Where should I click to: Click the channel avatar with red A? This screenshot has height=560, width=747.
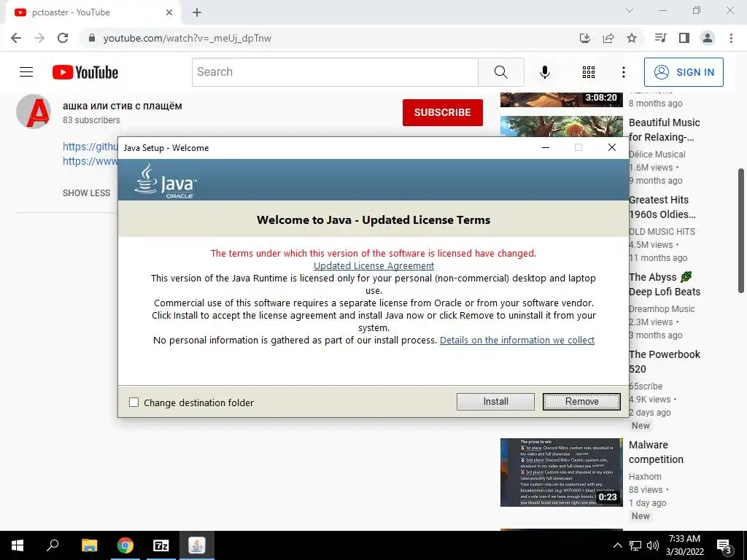pyautogui.click(x=34, y=112)
